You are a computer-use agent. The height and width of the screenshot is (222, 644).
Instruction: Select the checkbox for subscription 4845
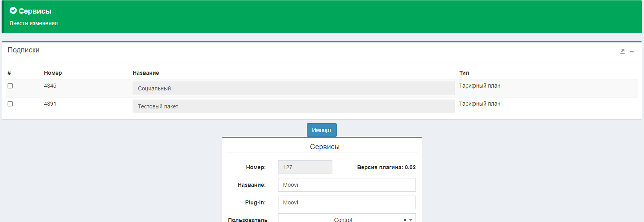pos(10,86)
